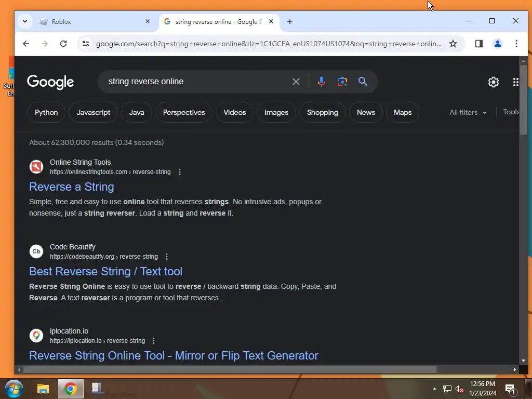Image resolution: width=532 pixels, height=399 pixels.
Task: Open the Chrome side panel
Action: pos(478,44)
